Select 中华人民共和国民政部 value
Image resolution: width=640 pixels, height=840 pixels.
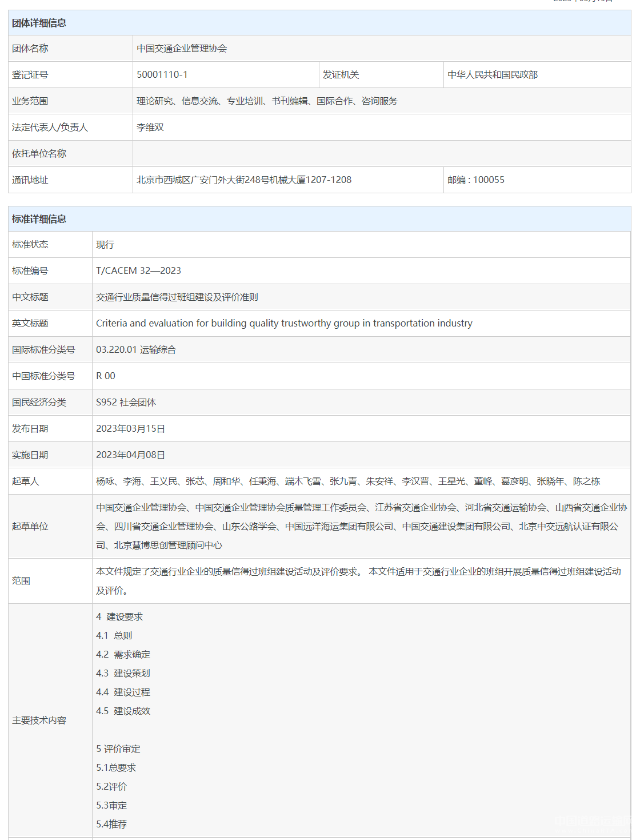coord(493,75)
